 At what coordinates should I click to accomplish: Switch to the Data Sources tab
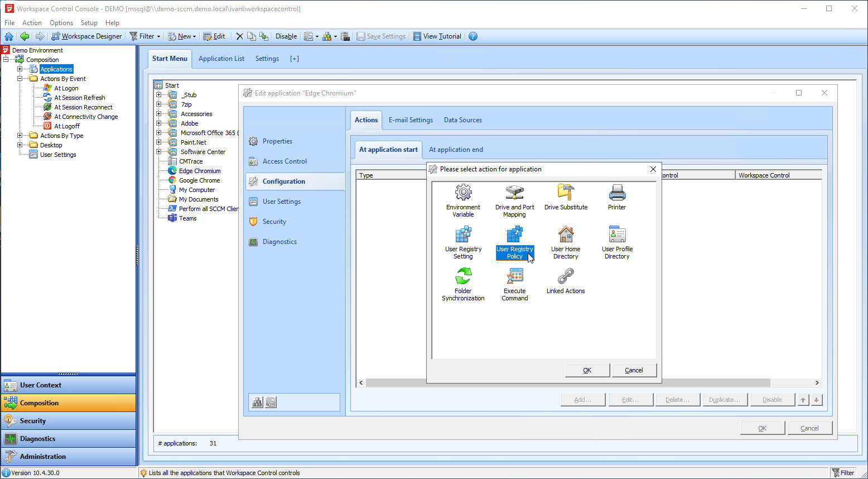462,120
